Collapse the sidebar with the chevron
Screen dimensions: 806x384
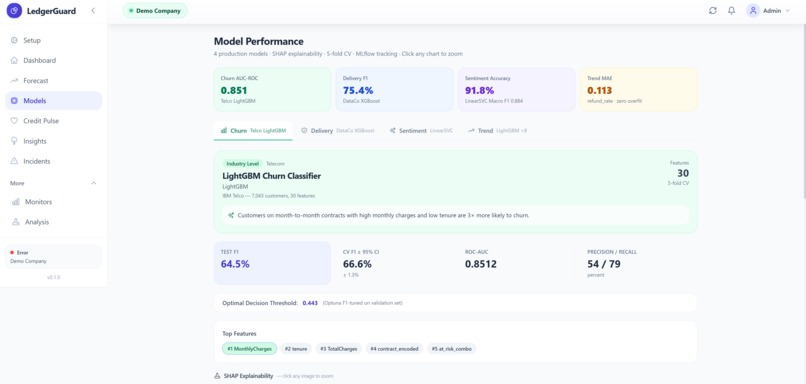pyautogui.click(x=93, y=10)
